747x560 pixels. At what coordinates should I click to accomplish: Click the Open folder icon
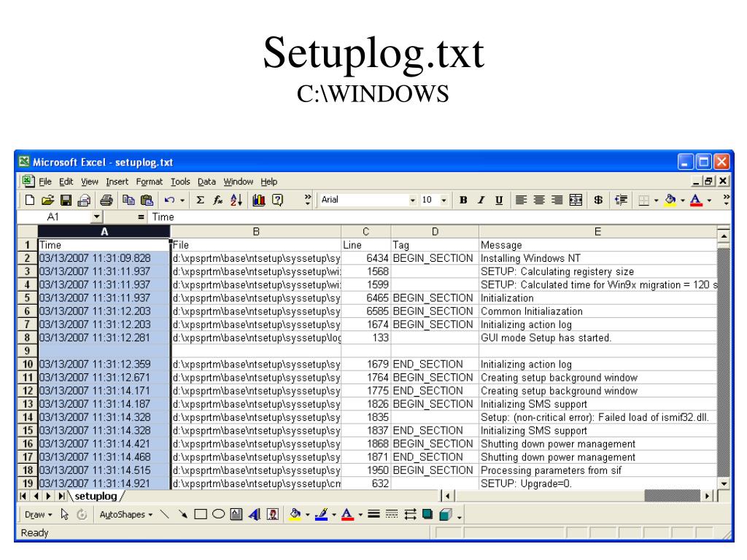click(x=47, y=200)
